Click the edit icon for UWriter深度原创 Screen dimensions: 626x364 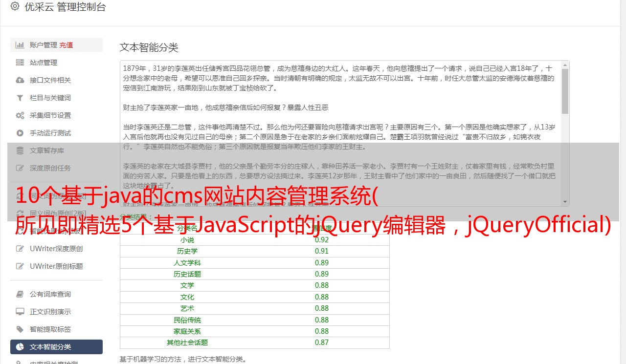pyautogui.click(x=20, y=249)
